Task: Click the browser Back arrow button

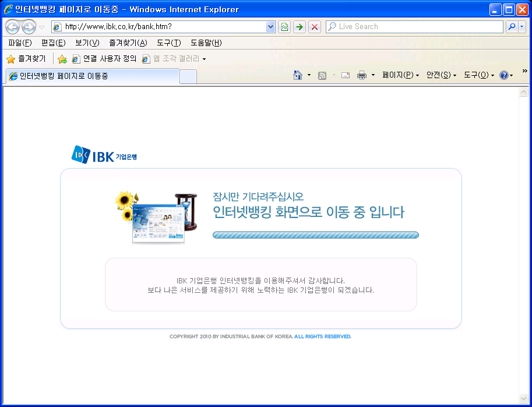Action: [x=13, y=27]
